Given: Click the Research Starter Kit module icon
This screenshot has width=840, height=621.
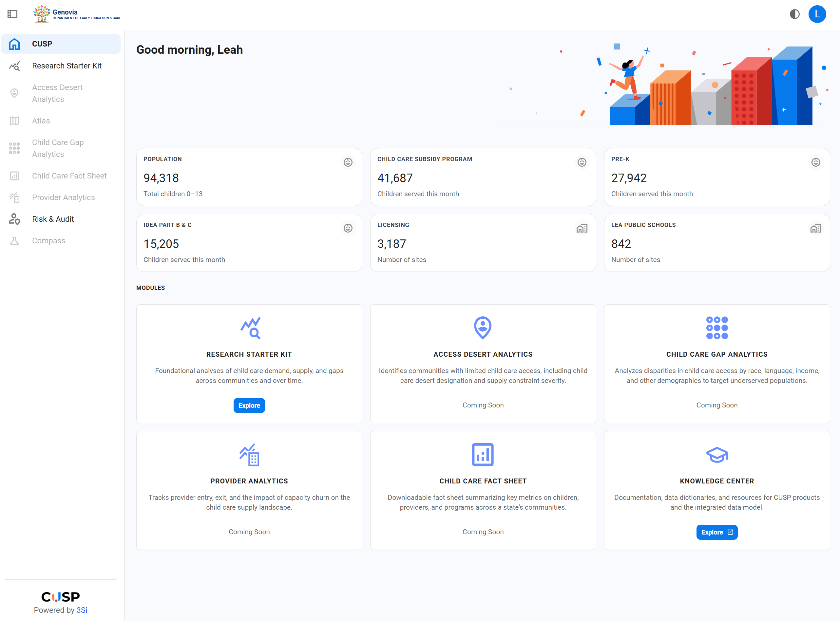Looking at the screenshot, I should pos(250,328).
